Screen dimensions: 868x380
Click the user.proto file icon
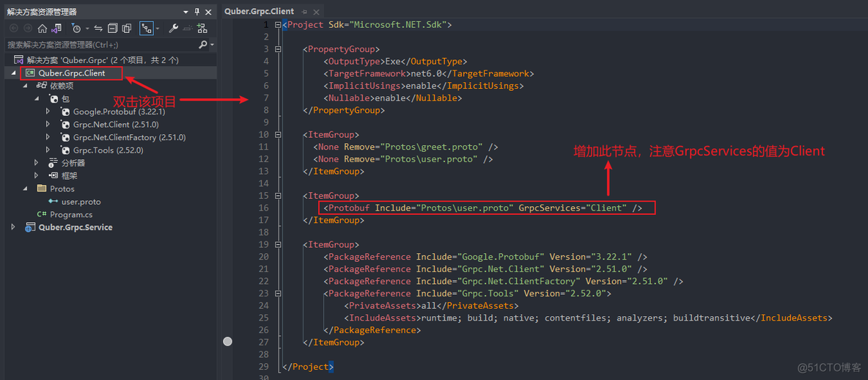click(x=53, y=202)
